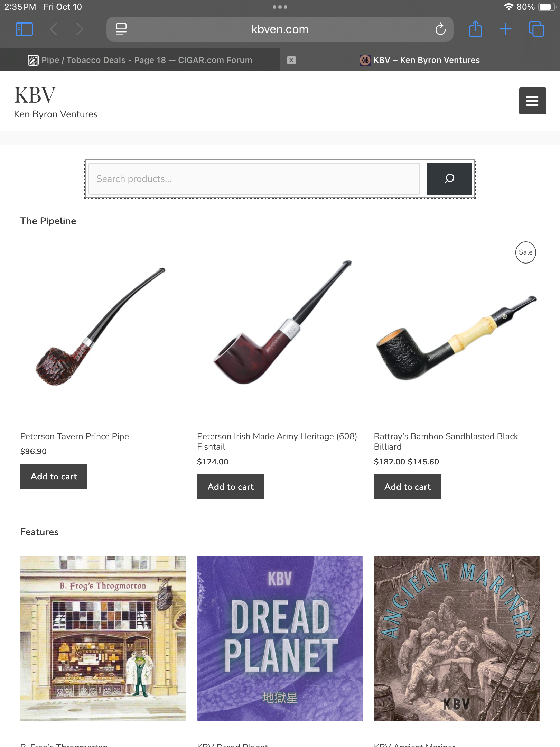The image size is (560, 747).
Task: Open the share sheet icon
Action: tap(475, 29)
